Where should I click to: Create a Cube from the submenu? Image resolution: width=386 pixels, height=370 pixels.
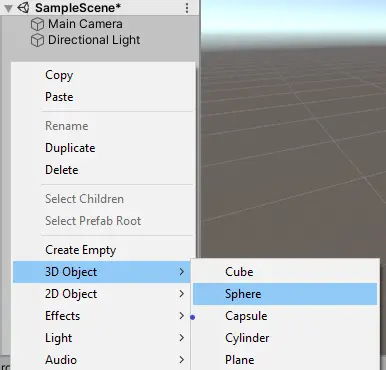285,272
